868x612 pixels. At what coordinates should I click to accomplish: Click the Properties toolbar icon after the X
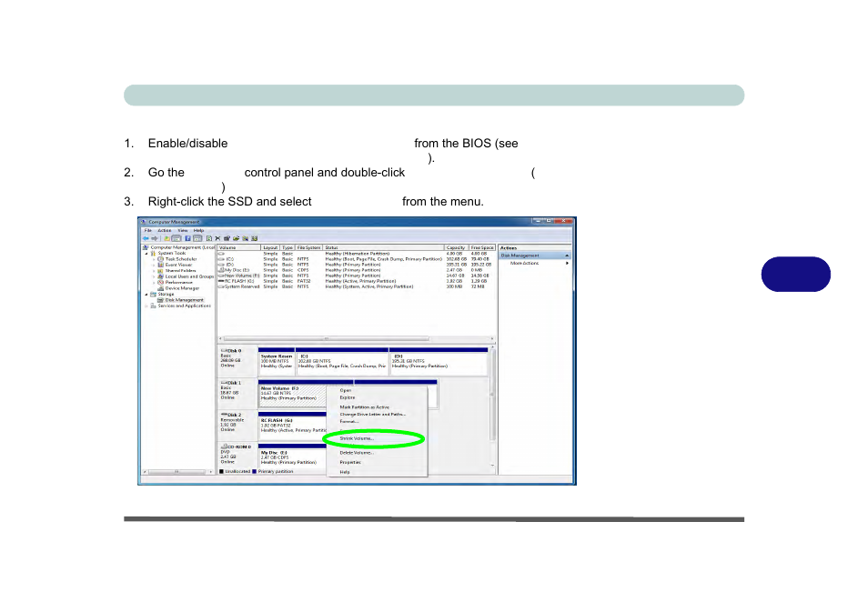(x=227, y=238)
